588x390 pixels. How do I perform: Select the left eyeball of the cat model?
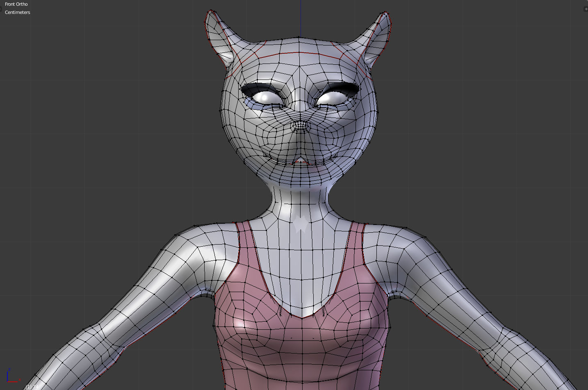coord(265,97)
